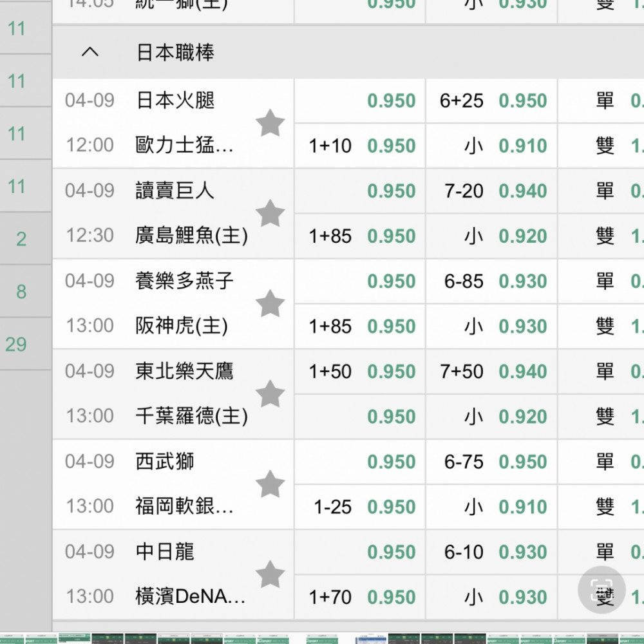Favorite the 中日龍 match star
644x644 pixels.
(x=270, y=574)
